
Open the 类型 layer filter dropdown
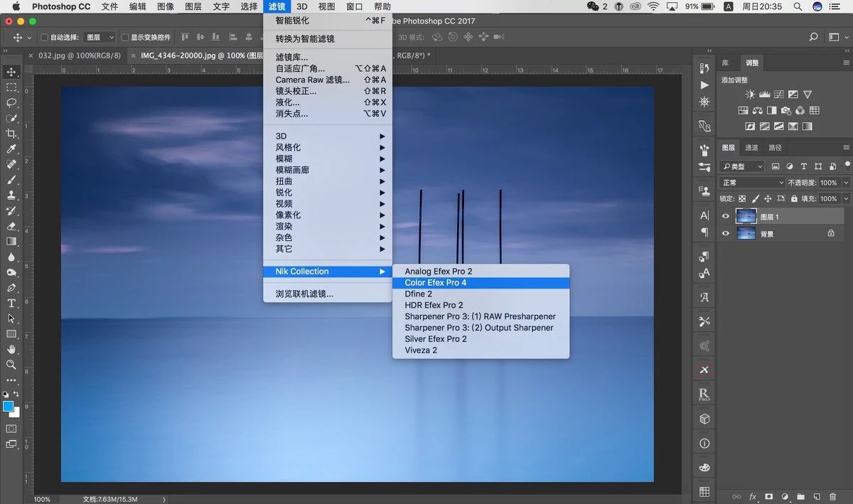[741, 166]
